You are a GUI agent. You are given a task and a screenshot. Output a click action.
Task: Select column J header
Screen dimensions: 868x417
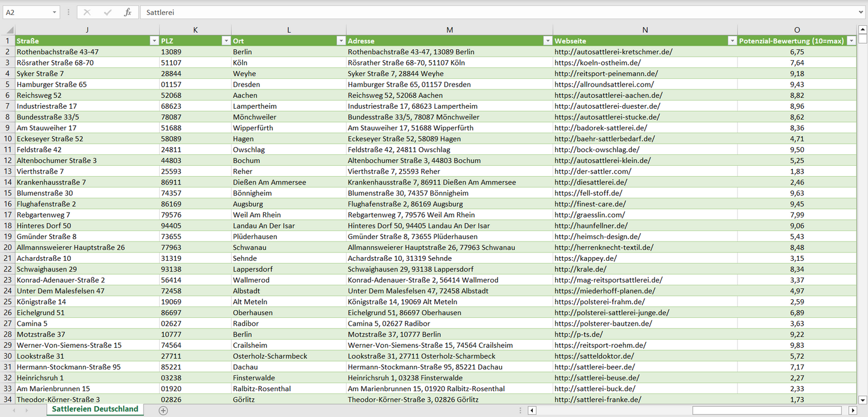click(87, 30)
